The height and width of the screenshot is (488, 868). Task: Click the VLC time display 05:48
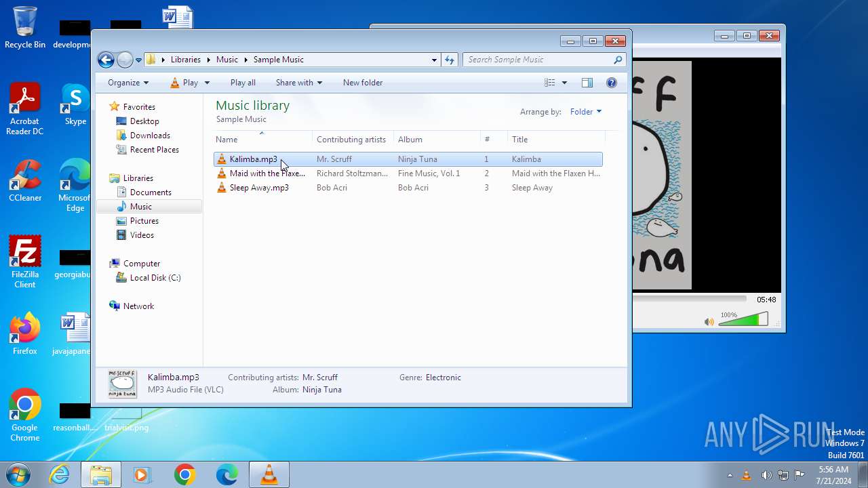766,300
